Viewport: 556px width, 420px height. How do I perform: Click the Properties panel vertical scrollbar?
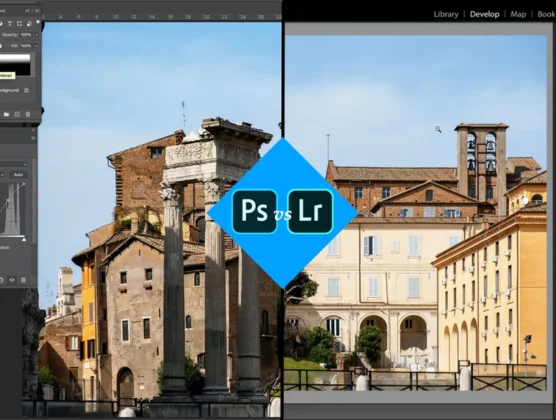click(x=34, y=201)
